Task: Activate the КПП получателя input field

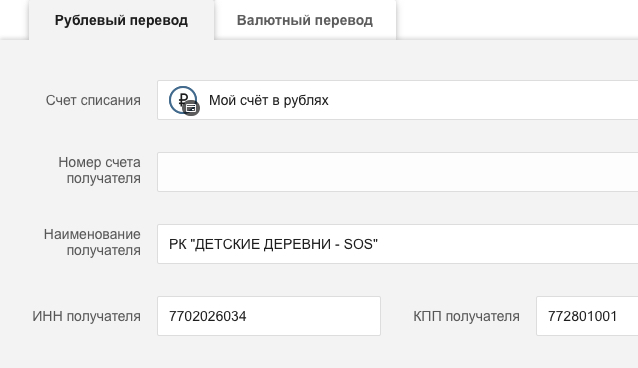Action: tap(587, 316)
